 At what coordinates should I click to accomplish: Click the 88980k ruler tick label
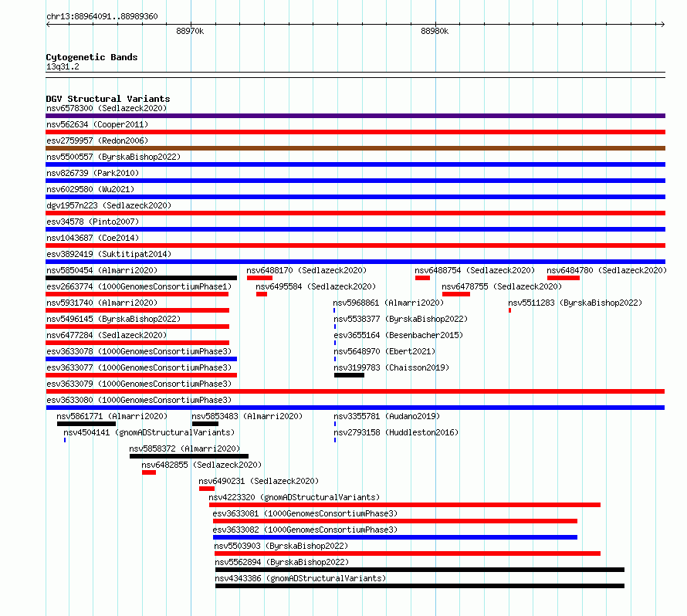pos(435,31)
